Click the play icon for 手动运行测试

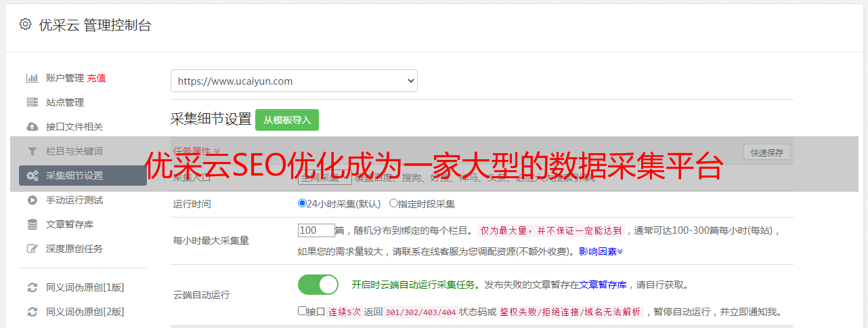pyautogui.click(x=32, y=200)
